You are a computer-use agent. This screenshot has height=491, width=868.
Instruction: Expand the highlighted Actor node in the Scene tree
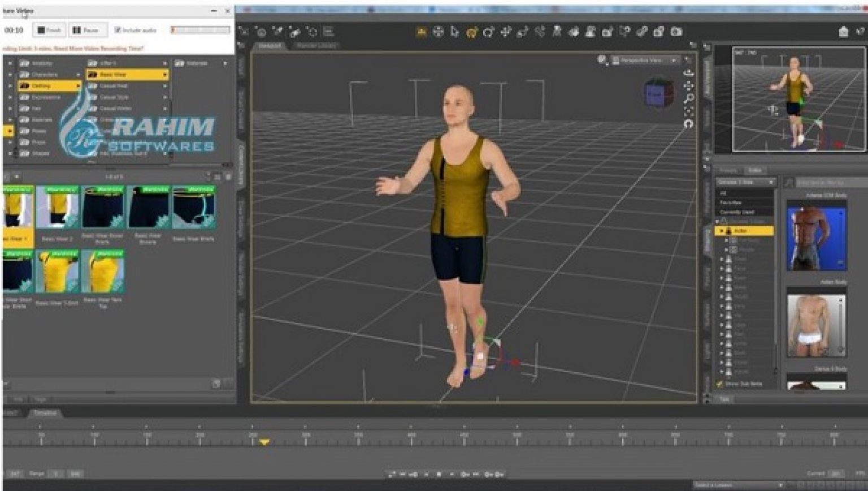722,230
